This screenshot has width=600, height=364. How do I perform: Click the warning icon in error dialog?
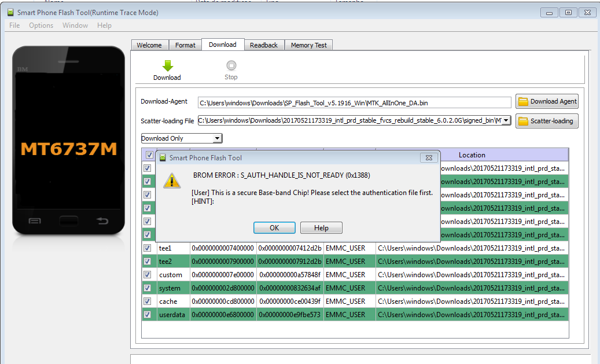point(172,180)
